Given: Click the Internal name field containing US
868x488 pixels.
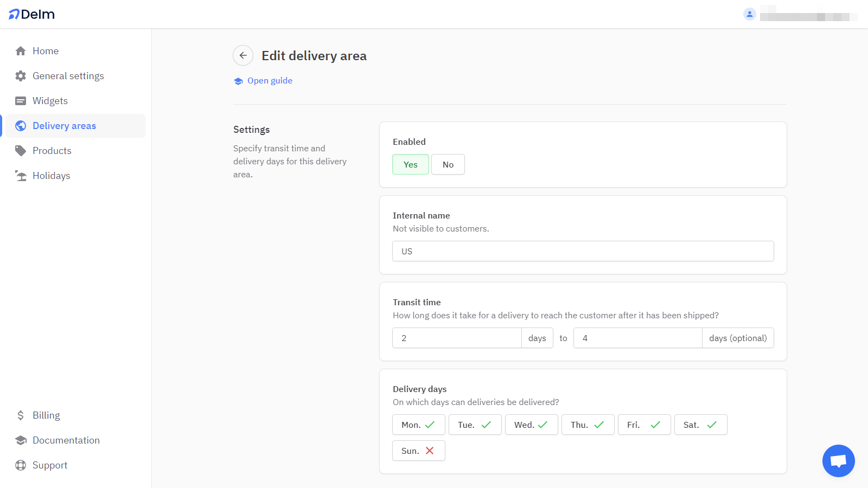Looking at the screenshot, I should pos(583,251).
